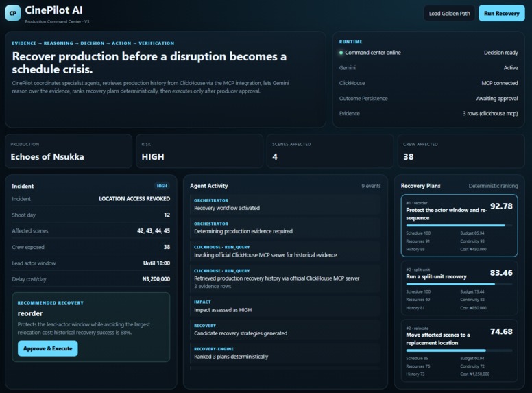
Task: Click the LOCATION ACCESS REVOKED incident value
Action: point(134,199)
